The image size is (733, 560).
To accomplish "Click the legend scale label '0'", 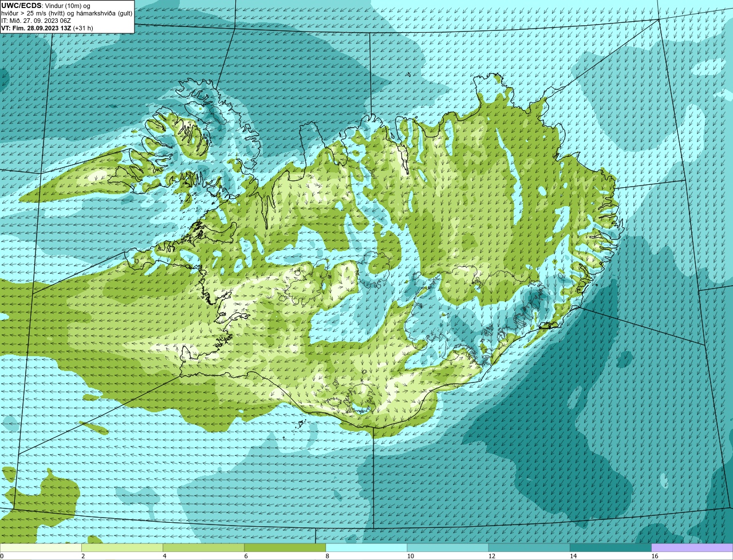I will pos(2,556).
